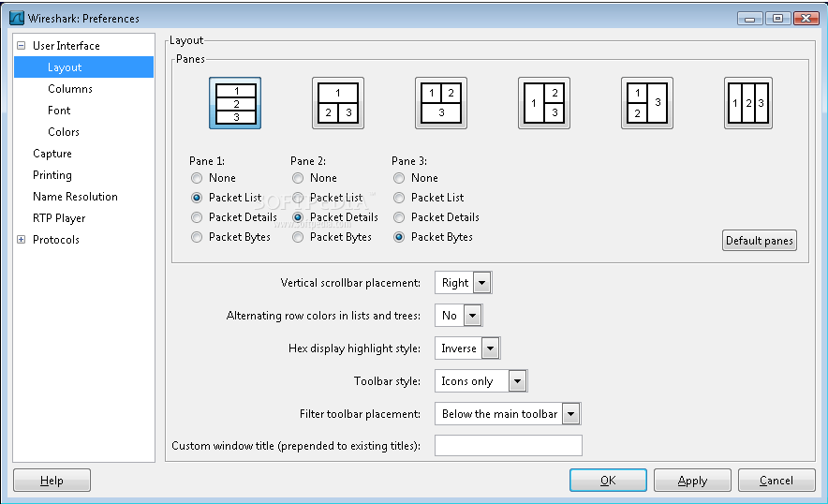The image size is (828, 504).
Task: Open Capture preferences page
Action: 52,154
